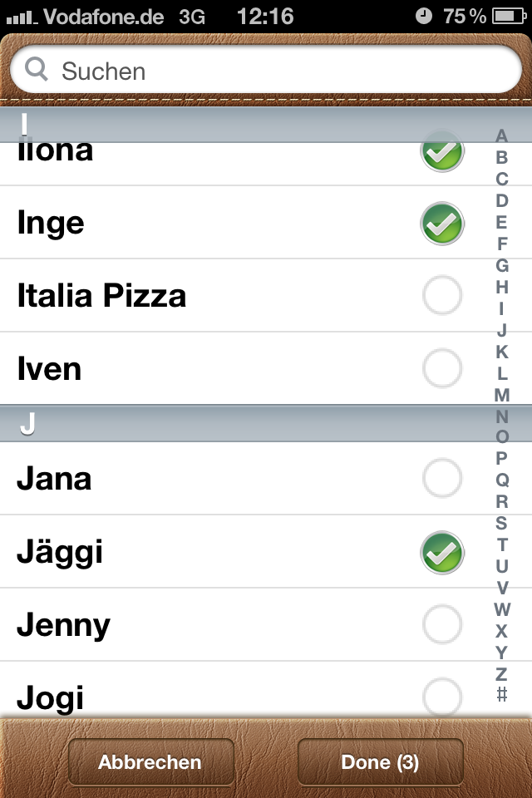Select Jana's empty selection circle
This screenshot has width=532, height=798.
[x=442, y=478]
